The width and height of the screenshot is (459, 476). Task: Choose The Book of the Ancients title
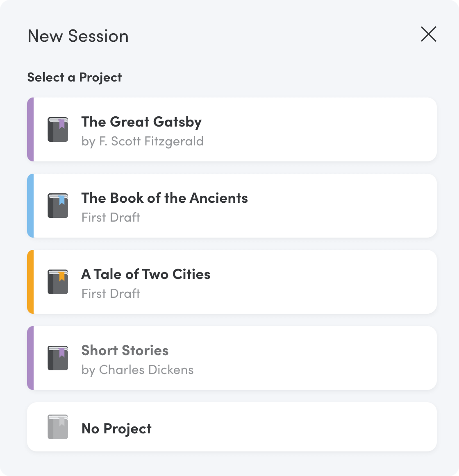[x=164, y=198]
